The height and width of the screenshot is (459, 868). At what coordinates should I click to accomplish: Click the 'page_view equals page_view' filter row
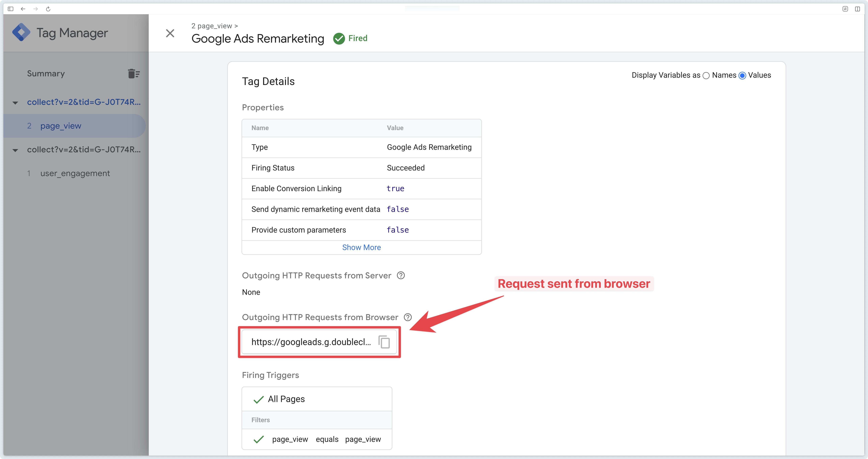pyautogui.click(x=317, y=439)
